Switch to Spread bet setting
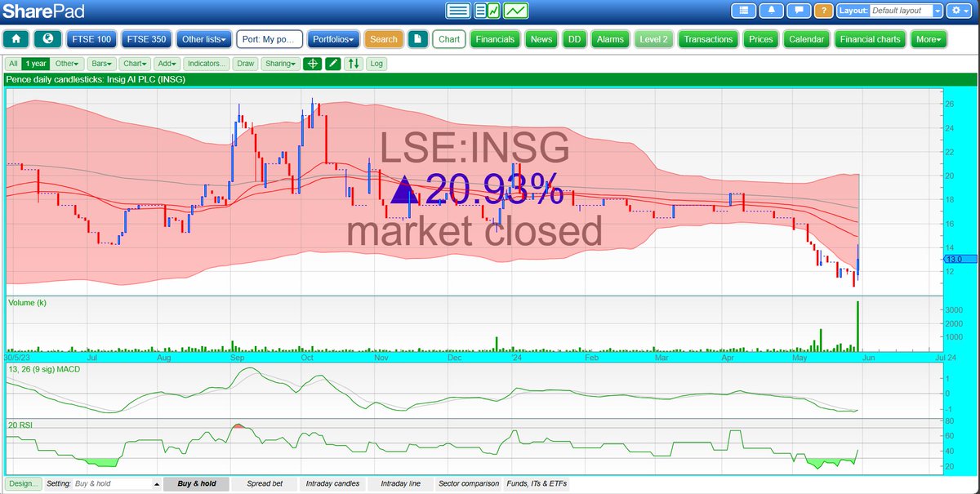Image resolution: width=980 pixels, height=494 pixels. pos(265,483)
